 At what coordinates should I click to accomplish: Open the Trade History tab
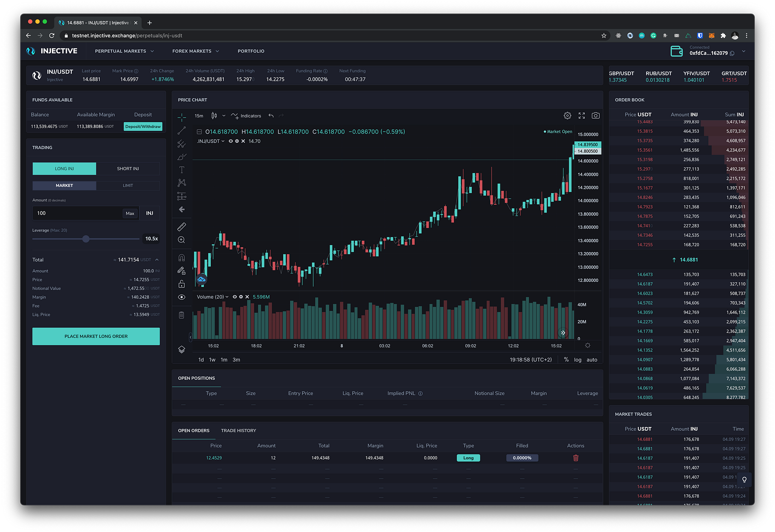239,431
